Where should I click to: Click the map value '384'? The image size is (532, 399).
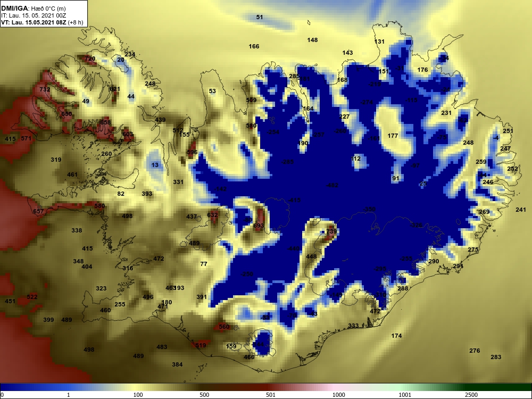pyautogui.click(x=177, y=364)
